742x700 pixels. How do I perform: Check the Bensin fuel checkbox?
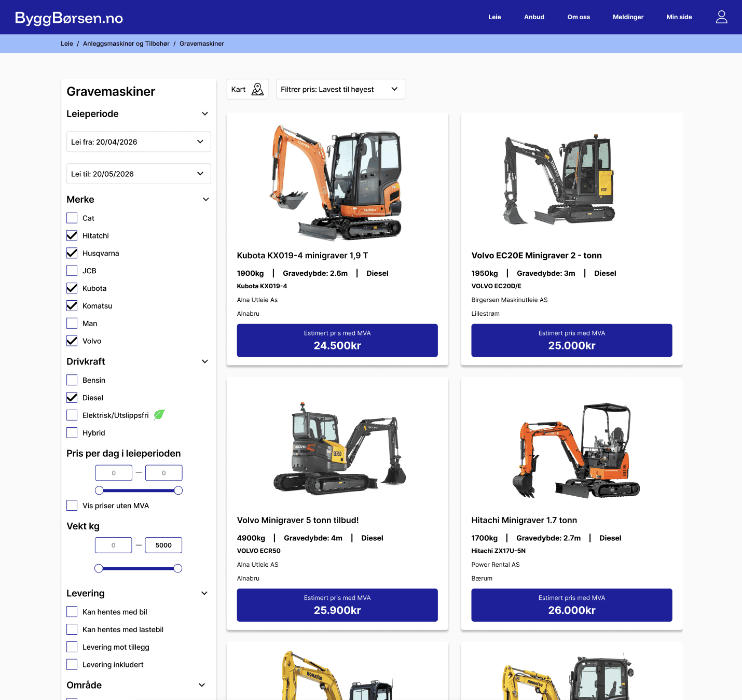72,380
